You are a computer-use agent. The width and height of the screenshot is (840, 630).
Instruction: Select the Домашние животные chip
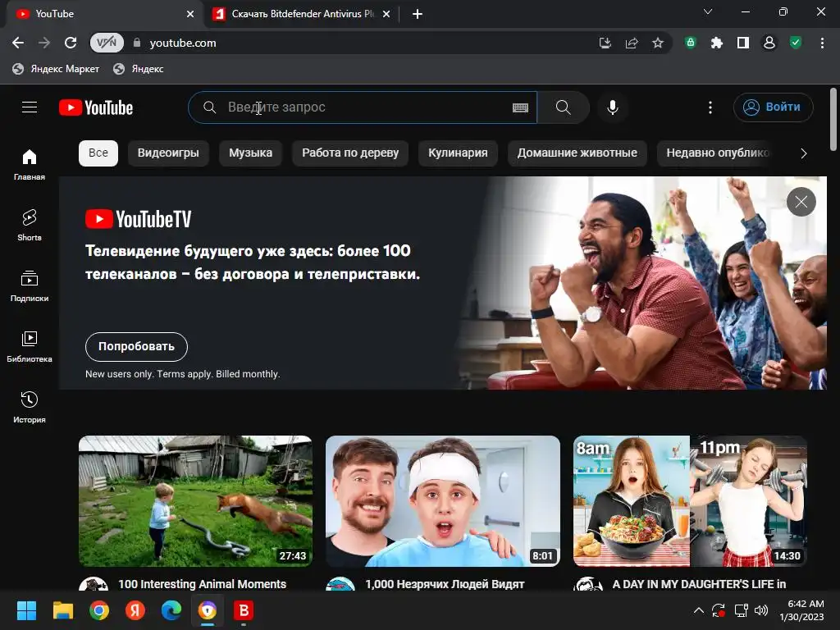pyautogui.click(x=577, y=153)
